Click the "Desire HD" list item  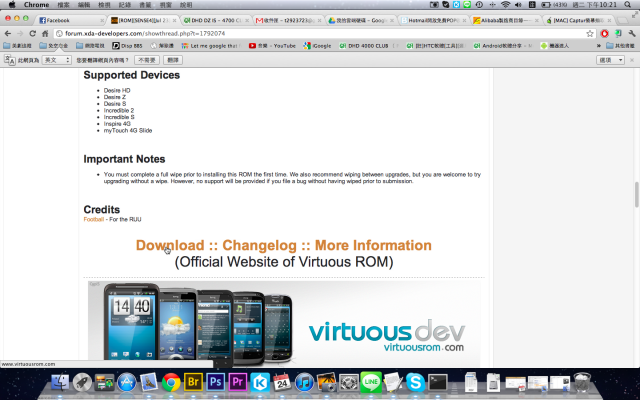(117, 90)
